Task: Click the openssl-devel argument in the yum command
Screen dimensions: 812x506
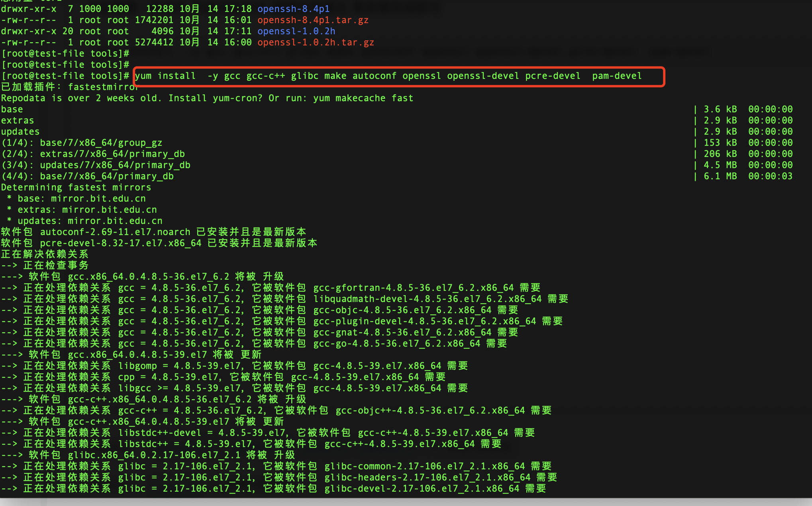Action: (482, 76)
